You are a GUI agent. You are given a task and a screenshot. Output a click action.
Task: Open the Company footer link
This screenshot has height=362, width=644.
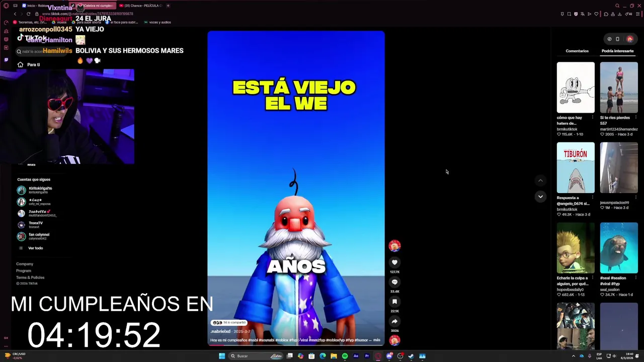25,264
